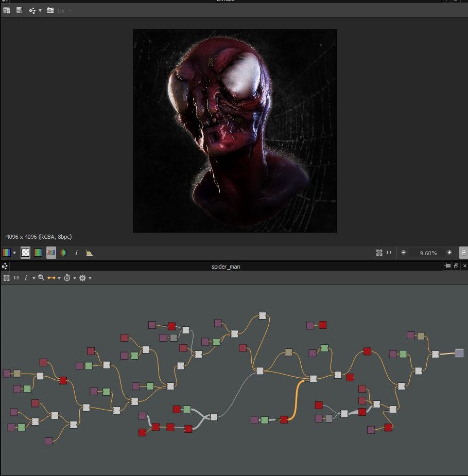Screen dimensions: 468x476
Task: Activate the zoom search icon in the graph toolbar
Action: click(41, 278)
